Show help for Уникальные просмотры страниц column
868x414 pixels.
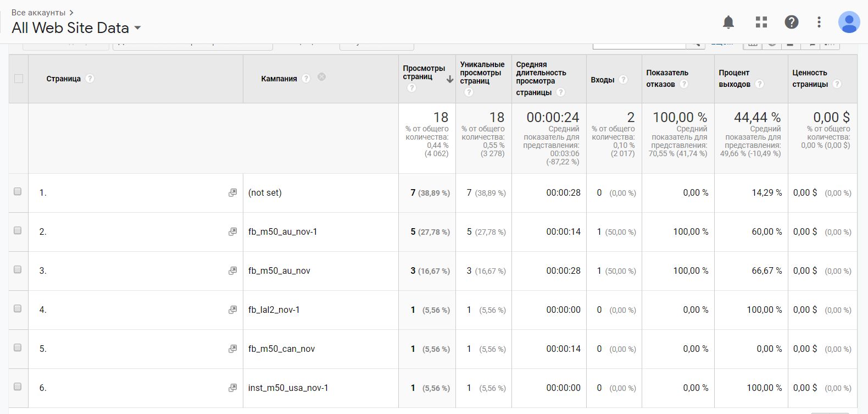coord(469,92)
